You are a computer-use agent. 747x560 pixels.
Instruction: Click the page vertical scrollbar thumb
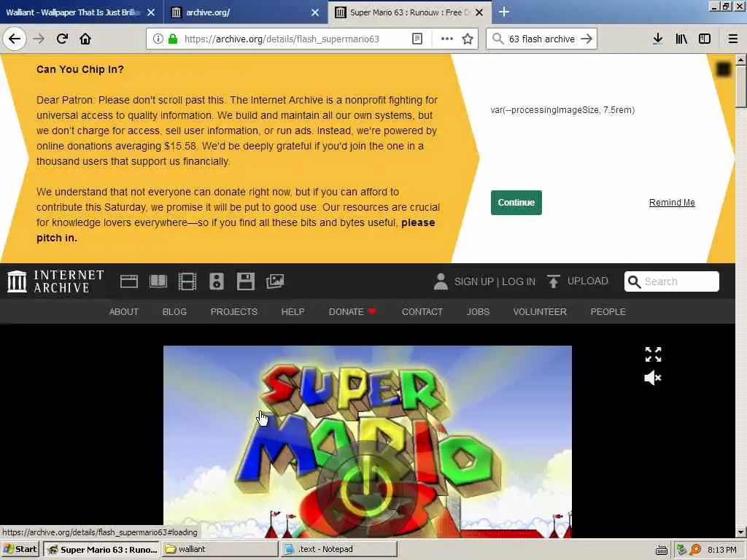(x=740, y=87)
